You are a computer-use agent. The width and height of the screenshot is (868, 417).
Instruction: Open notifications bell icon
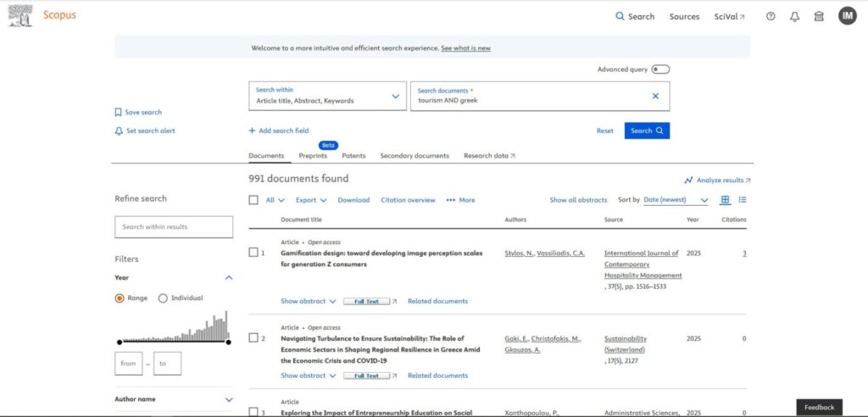(794, 17)
